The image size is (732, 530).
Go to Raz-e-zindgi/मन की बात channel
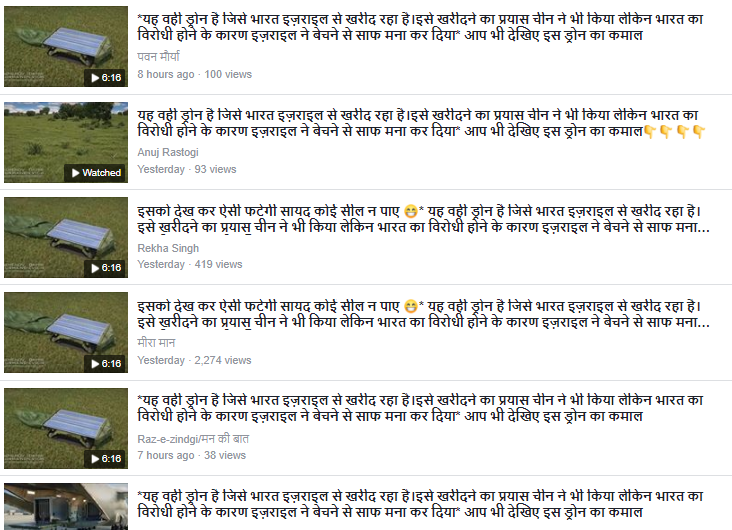(x=193, y=439)
